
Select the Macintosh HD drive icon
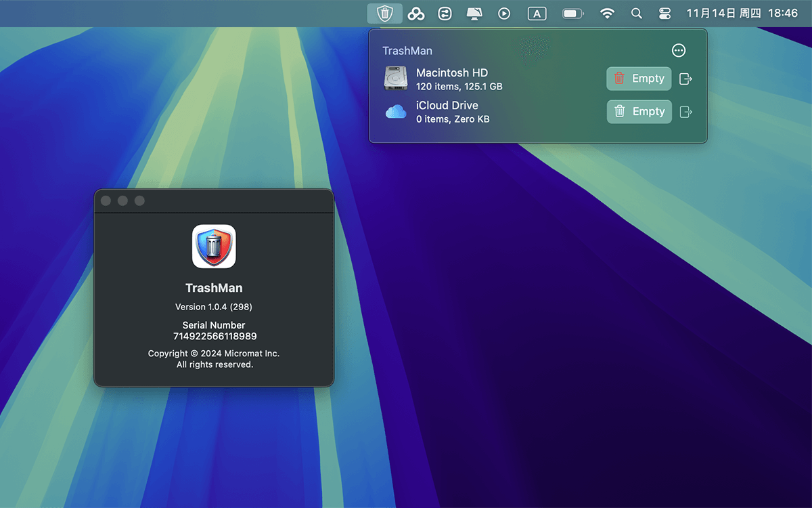[x=396, y=79]
